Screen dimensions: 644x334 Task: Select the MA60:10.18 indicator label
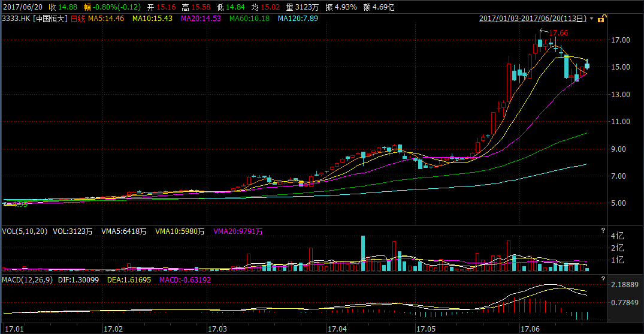tap(249, 19)
